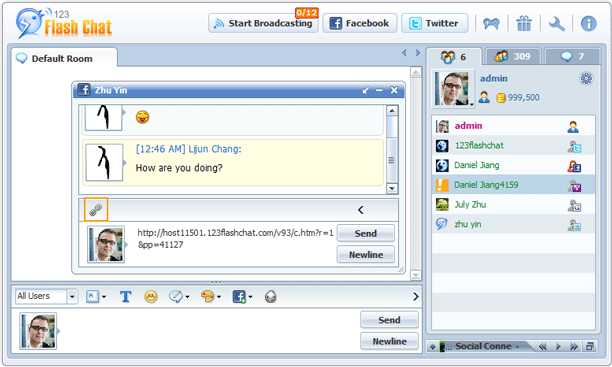Click the fast-forward icon in Social Connect bar

574,346
